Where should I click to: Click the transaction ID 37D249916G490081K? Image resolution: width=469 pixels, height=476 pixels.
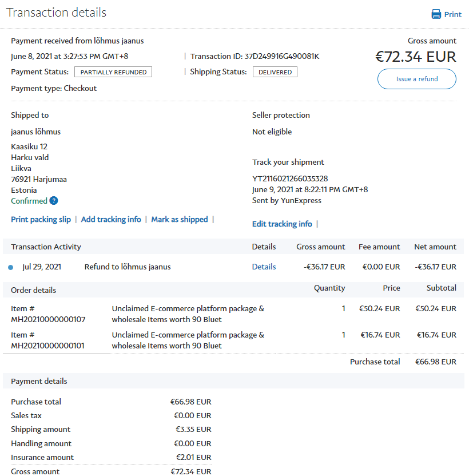click(x=281, y=56)
